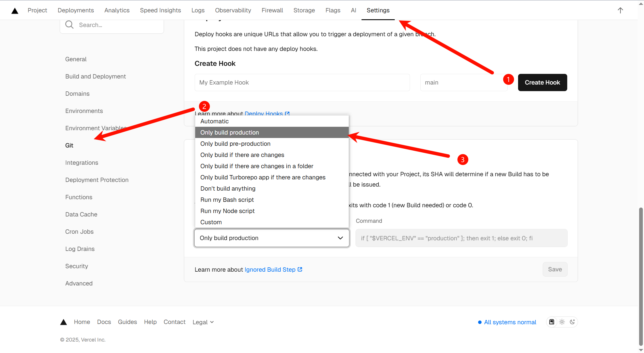Click the Command text field
Image resolution: width=644 pixels, height=353 pixels.
(461, 238)
